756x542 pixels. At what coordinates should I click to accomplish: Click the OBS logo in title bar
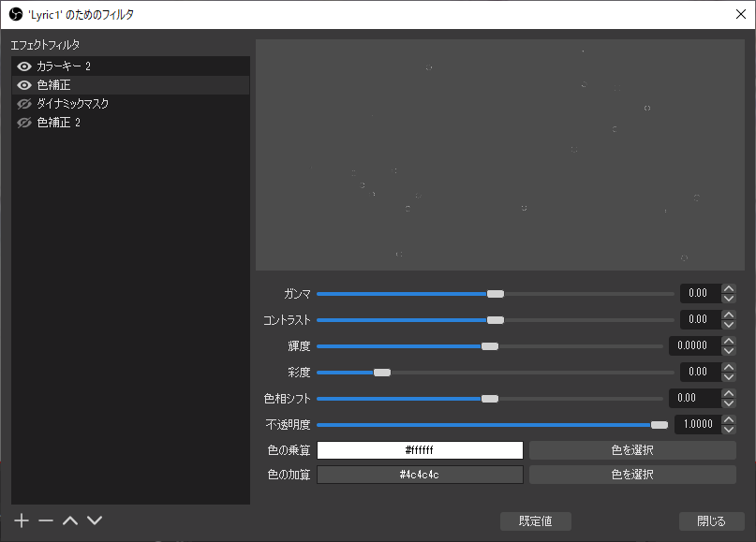(16, 14)
